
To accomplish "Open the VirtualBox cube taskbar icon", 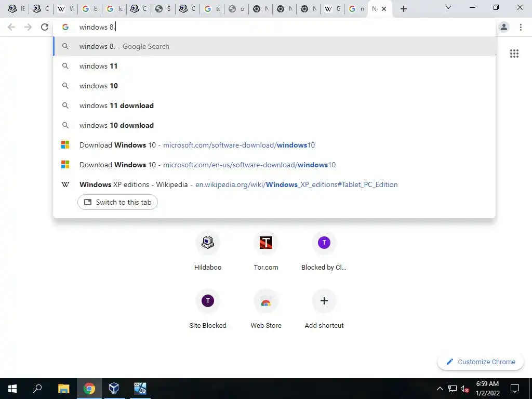I will (x=114, y=389).
